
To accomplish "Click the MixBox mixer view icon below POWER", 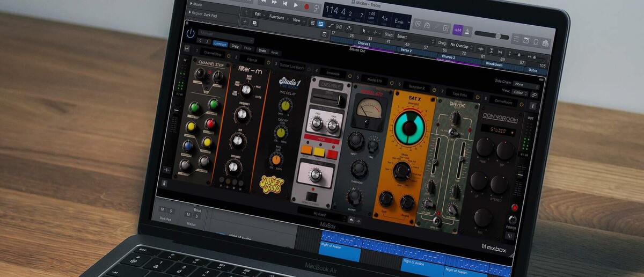I will 511,235.
